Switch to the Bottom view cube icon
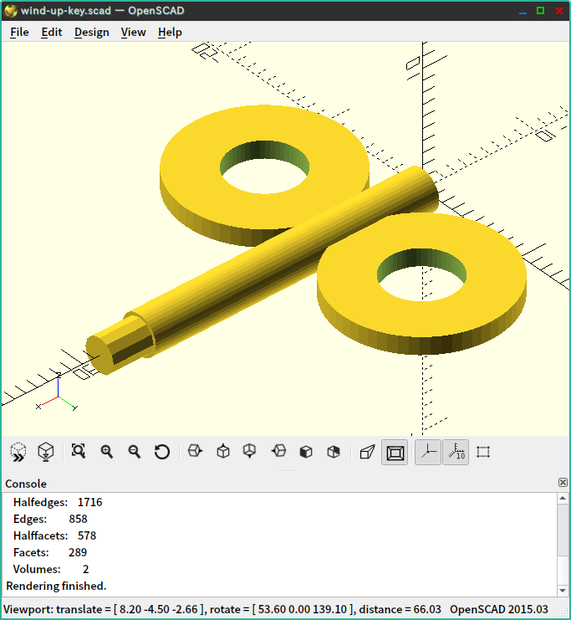571x620 pixels. 250,451
